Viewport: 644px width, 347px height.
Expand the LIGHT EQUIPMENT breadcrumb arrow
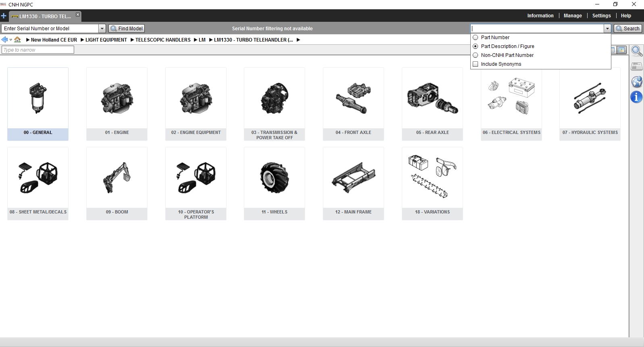[x=82, y=40]
